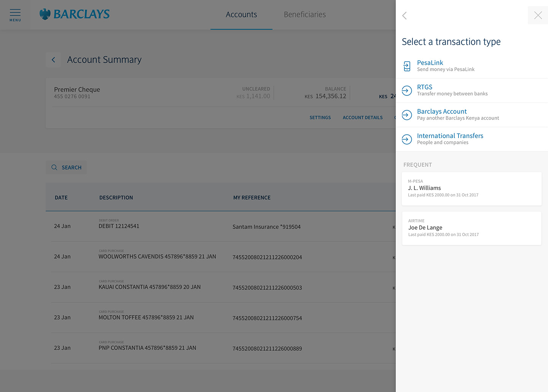Select frequent payee Joe De Lange card
This screenshot has height=392, width=548.
pos(472,228)
